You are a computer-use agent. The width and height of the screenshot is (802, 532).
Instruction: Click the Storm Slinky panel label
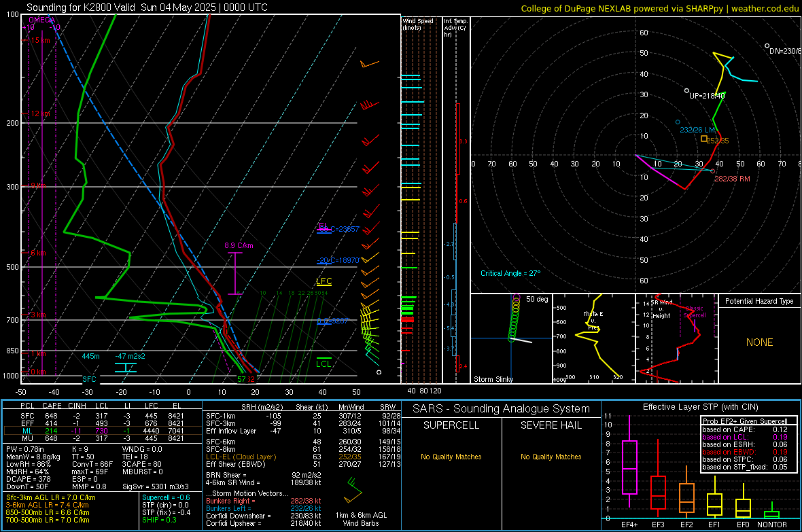click(493, 379)
